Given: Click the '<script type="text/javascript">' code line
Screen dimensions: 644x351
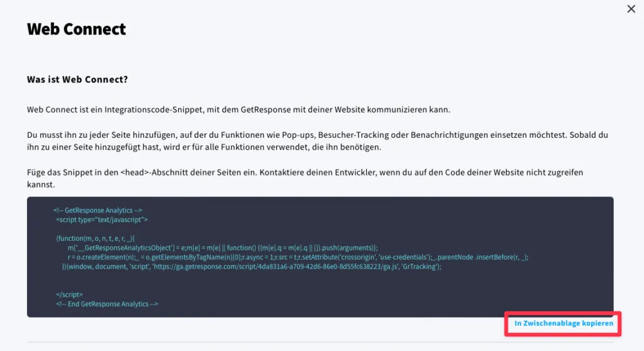Looking at the screenshot, I should (x=102, y=220).
